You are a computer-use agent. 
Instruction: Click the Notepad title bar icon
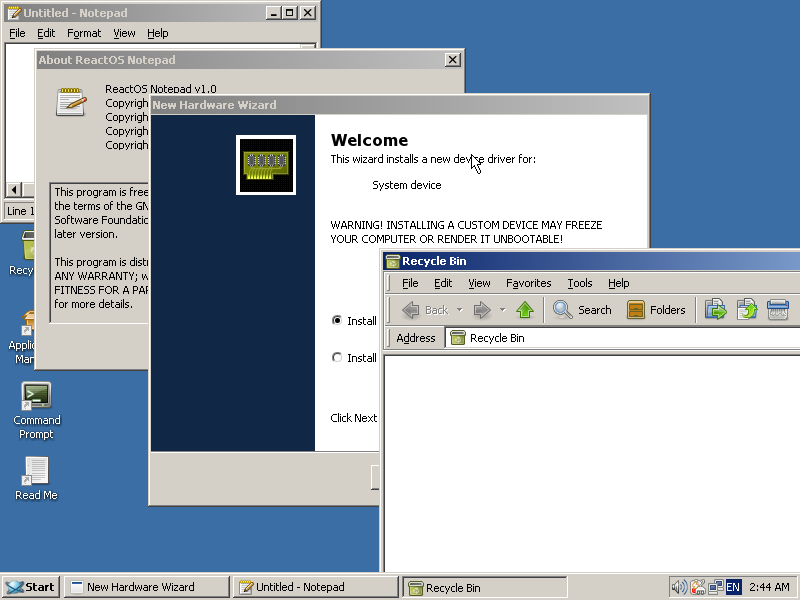pyautogui.click(x=14, y=13)
